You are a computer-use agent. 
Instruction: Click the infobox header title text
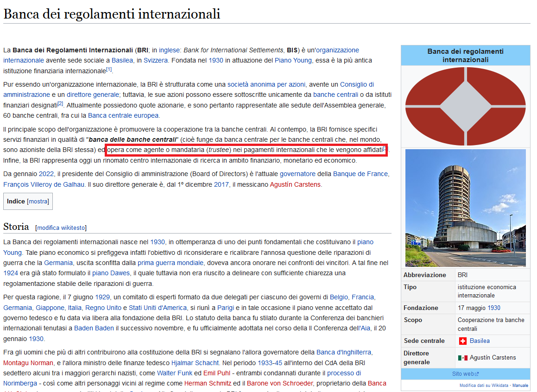click(466, 56)
